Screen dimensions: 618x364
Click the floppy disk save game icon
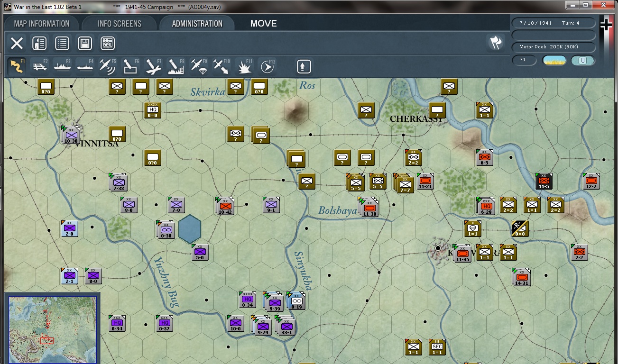point(85,44)
